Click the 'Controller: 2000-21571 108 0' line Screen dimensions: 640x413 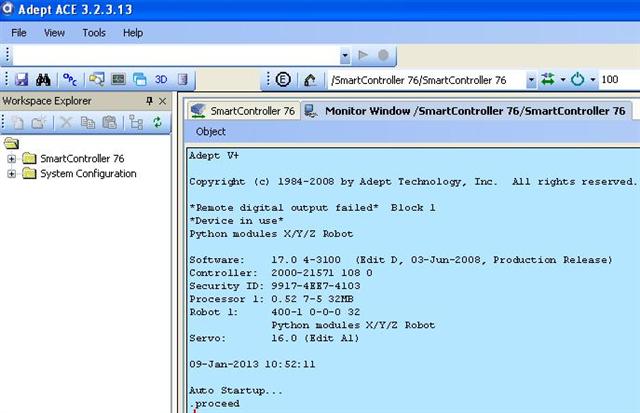[281, 273]
